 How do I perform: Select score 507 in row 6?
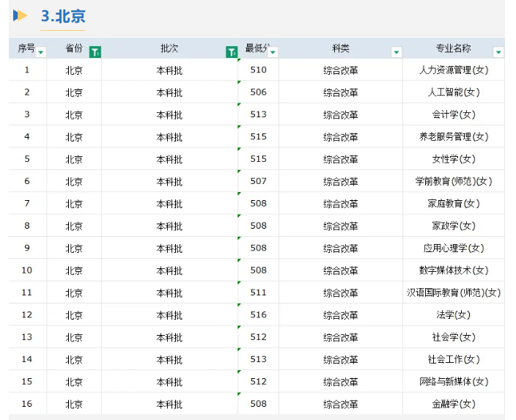tap(258, 181)
